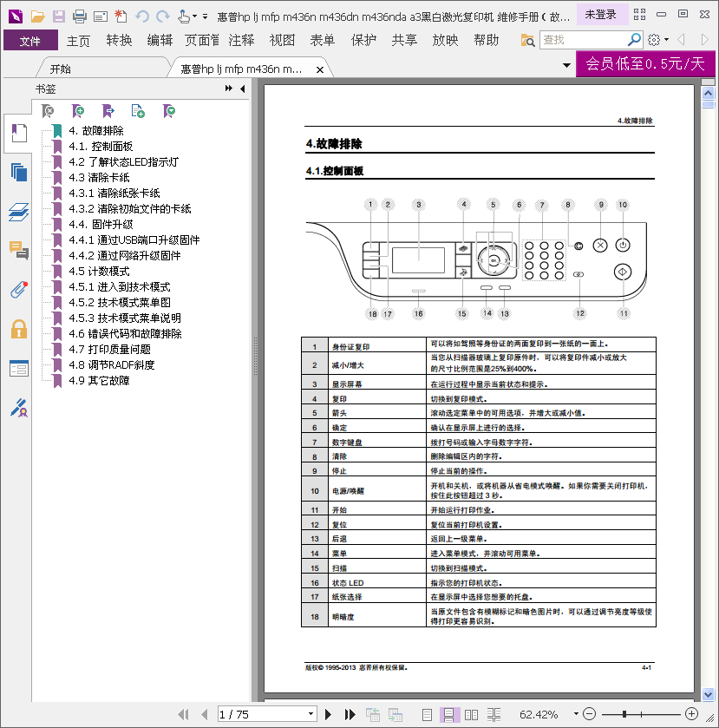
Task: Open the 视图 ribbon tab
Action: pos(282,41)
